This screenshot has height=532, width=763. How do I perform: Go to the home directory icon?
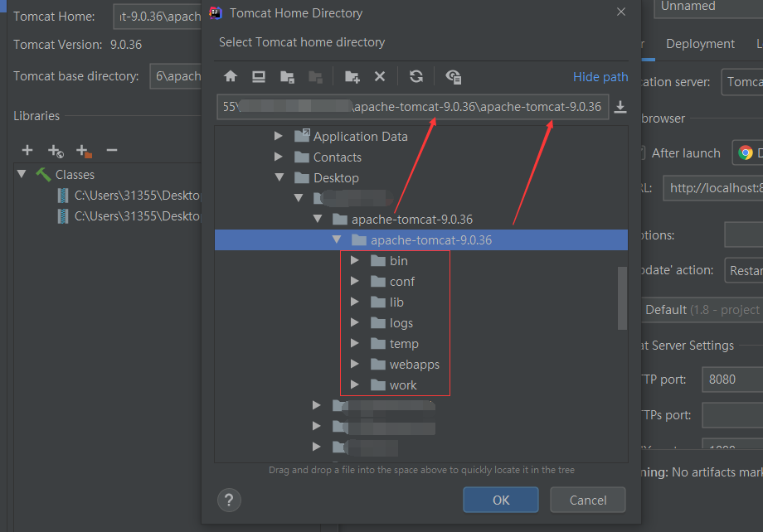click(231, 76)
